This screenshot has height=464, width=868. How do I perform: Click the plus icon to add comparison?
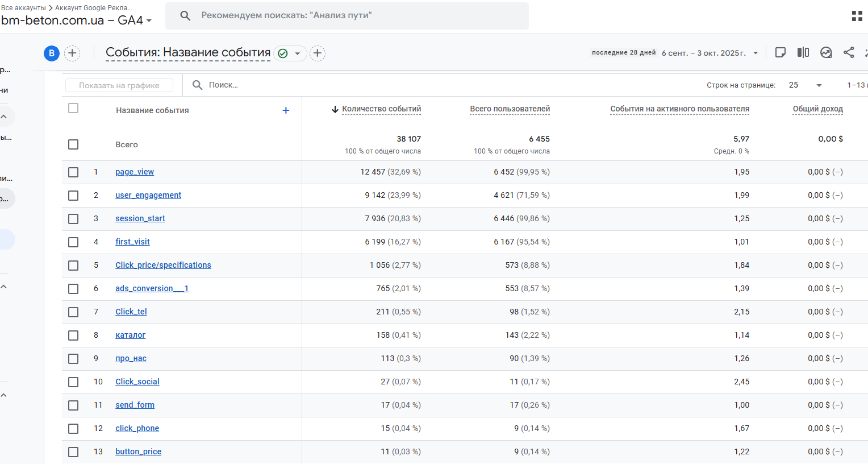click(72, 53)
